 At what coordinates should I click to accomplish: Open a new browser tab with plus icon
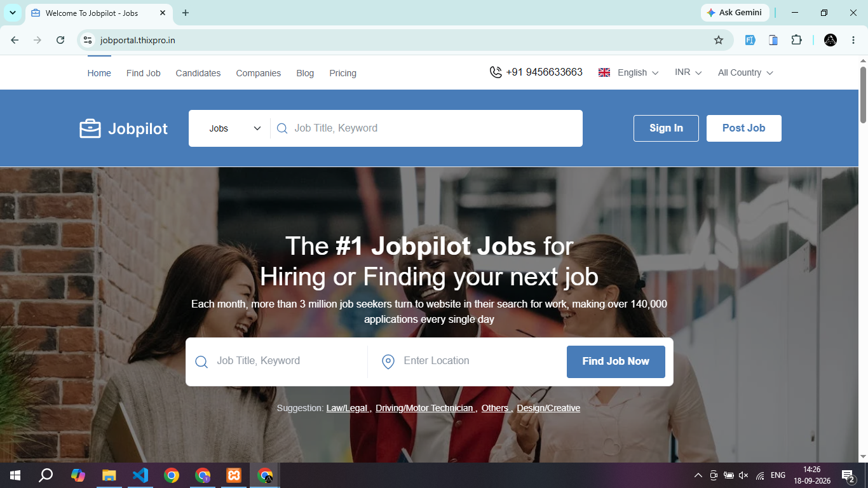coord(186,13)
